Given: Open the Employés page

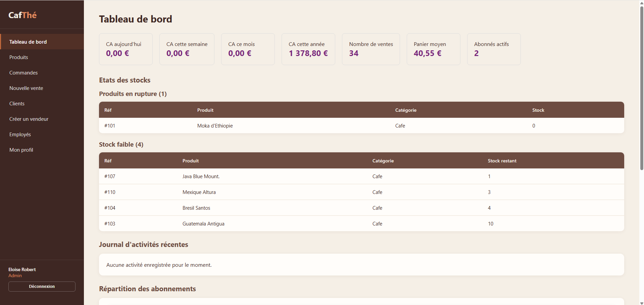Looking at the screenshot, I should click(x=42, y=134).
